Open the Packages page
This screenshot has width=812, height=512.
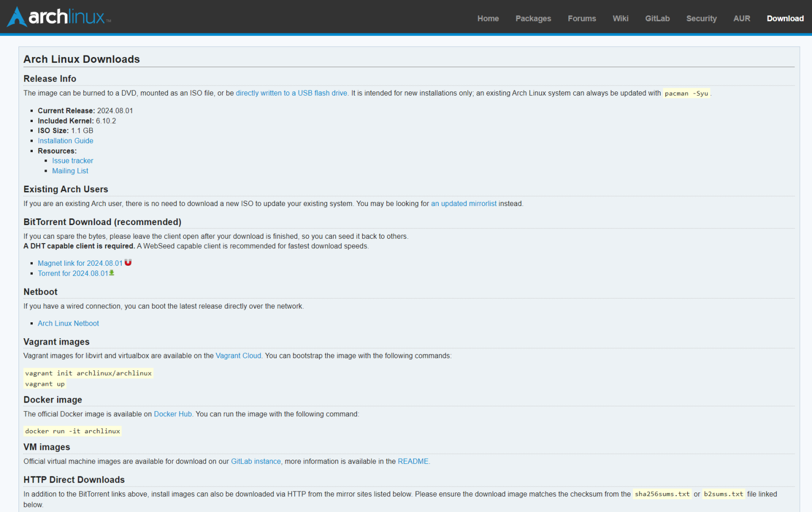[533, 18]
